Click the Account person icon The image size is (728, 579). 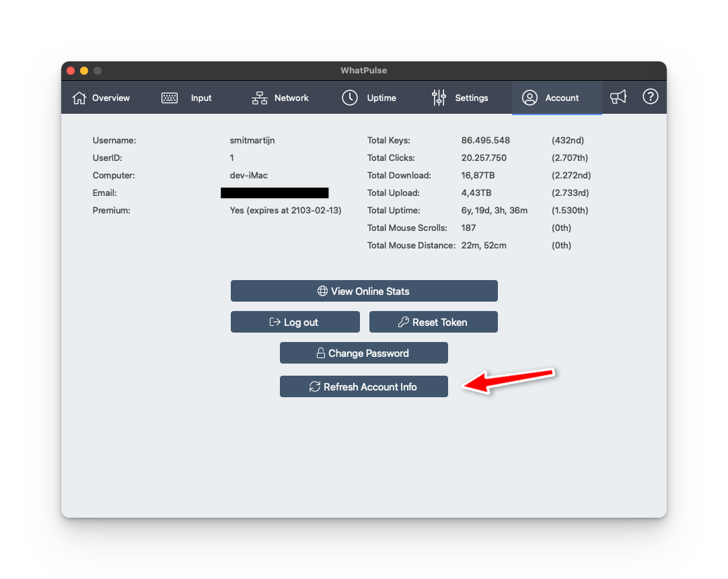(530, 98)
